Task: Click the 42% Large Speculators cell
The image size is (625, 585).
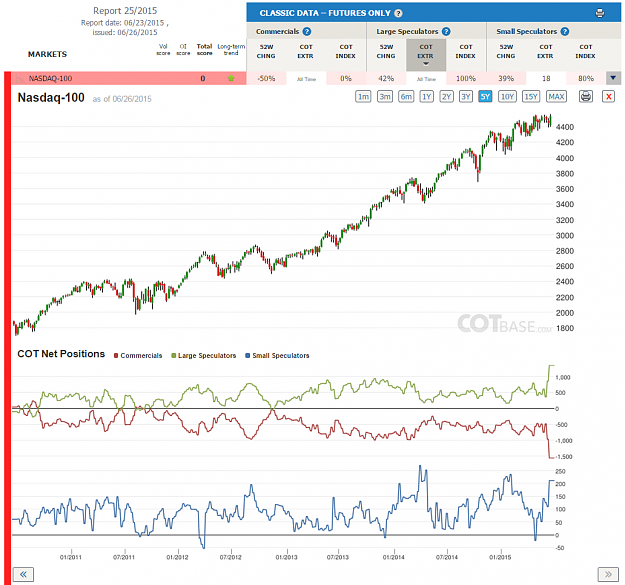Action: [x=386, y=79]
